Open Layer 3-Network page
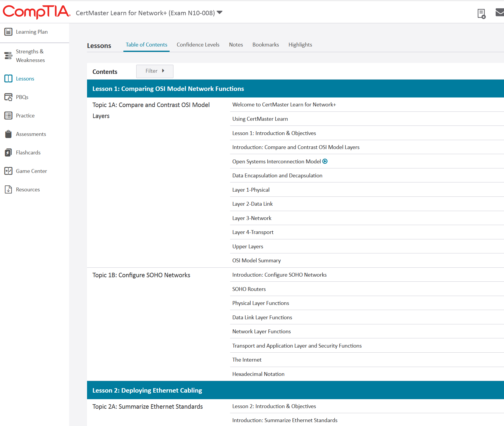Screen dimensions: 504x426 pos(252,218)
